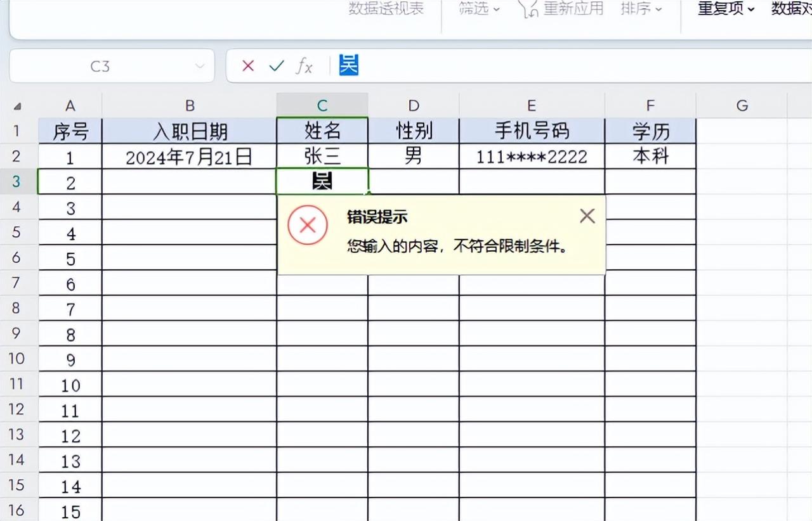This screenshot has height=521, width=812.
Task: Click the active cell C3 containing 吴
Action: (322, 182)
